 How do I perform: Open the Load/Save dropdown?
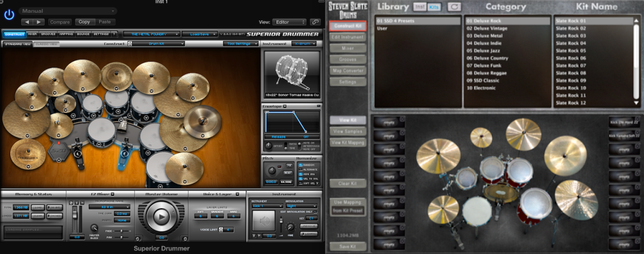[x=200, y=34]
